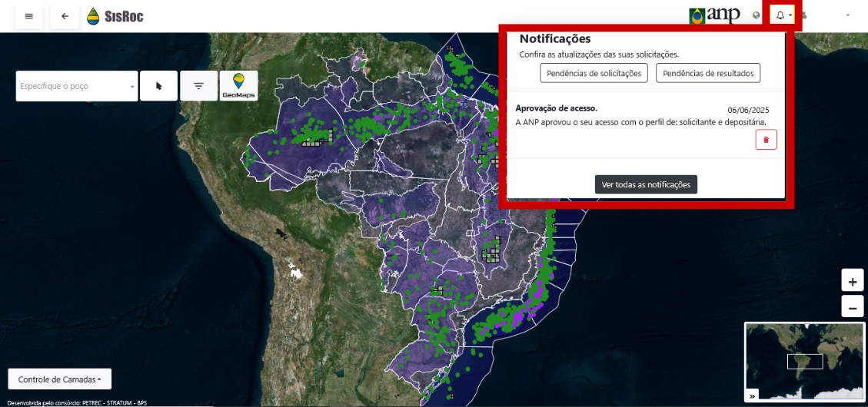Open Pendências de solicitações

pos(594,73)
